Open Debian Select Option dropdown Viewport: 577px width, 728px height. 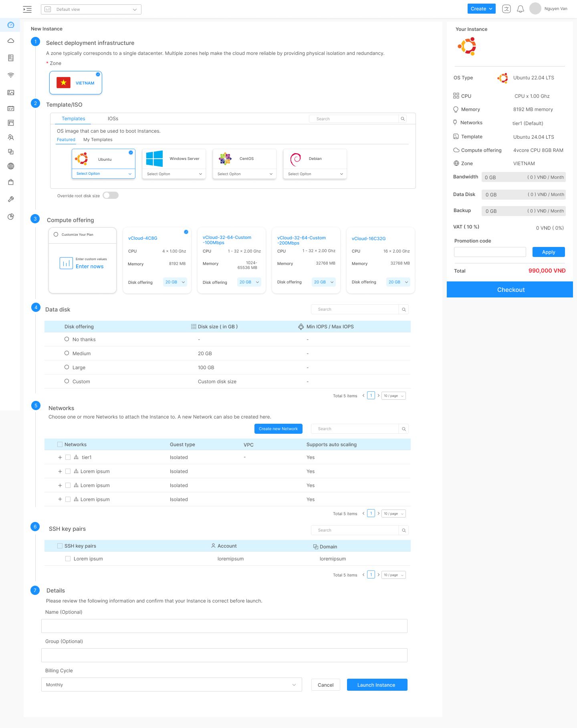pyautogui.click(x=315, y=174)
